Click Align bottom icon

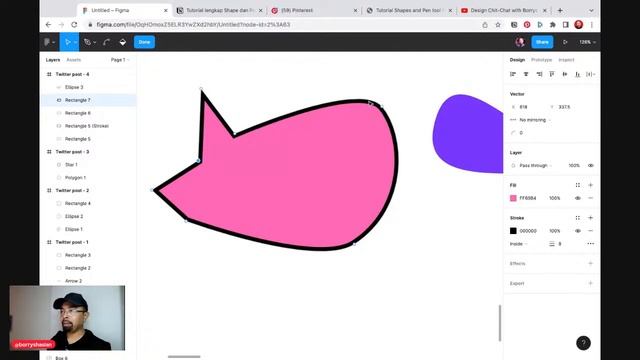click(x=578, y=74)
